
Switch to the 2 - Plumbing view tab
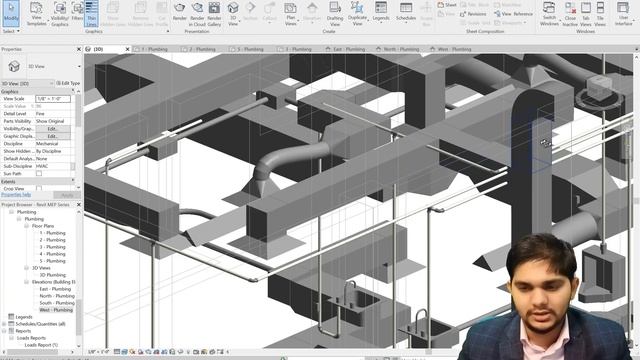click(x=202, y=49)
